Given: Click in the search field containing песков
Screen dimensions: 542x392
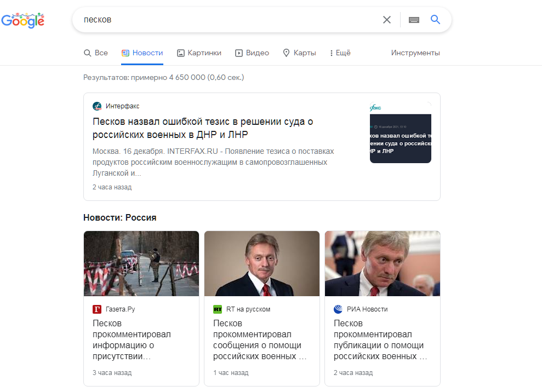Looking at the screenshot, I should [228, 20].
